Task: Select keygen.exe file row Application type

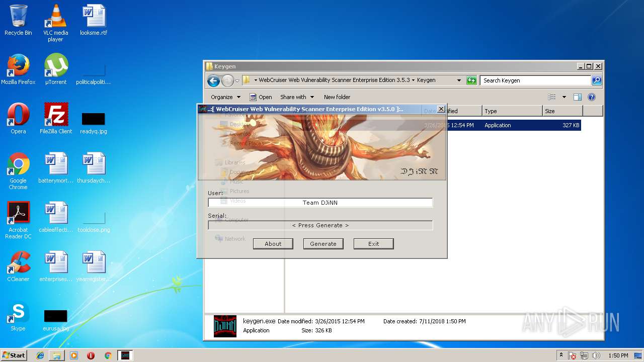Action: 498,125
